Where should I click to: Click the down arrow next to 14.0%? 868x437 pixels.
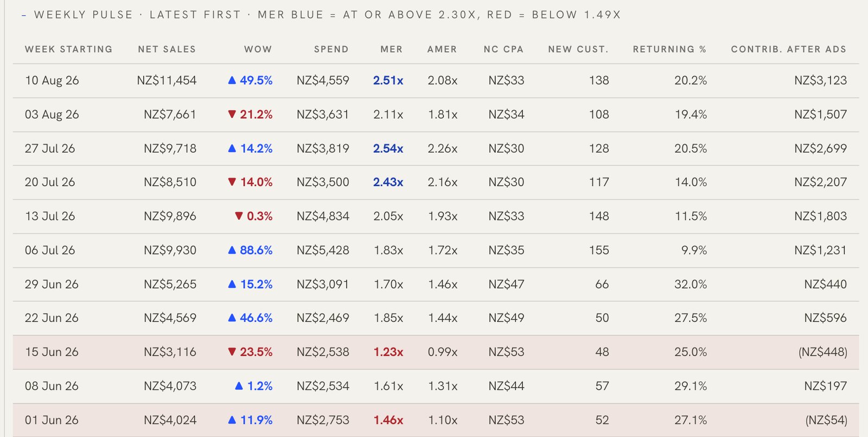coord(232,182)
